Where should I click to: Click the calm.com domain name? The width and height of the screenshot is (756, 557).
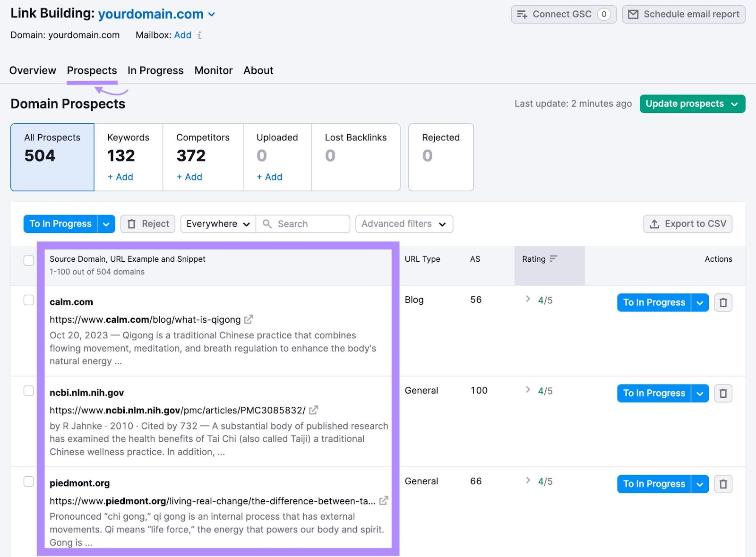71,302
